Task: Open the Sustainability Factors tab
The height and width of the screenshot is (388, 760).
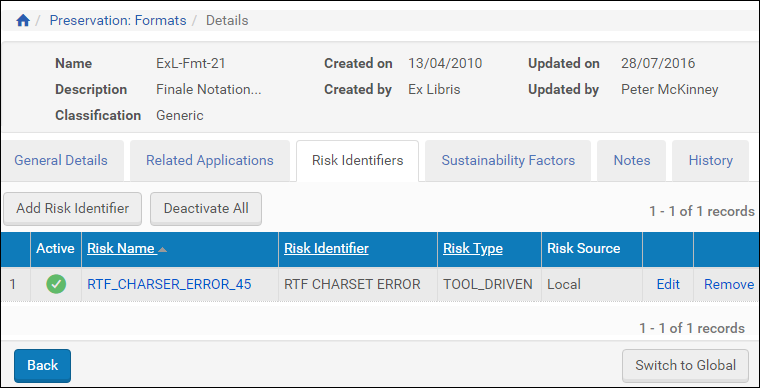Action: pos(508,160)
